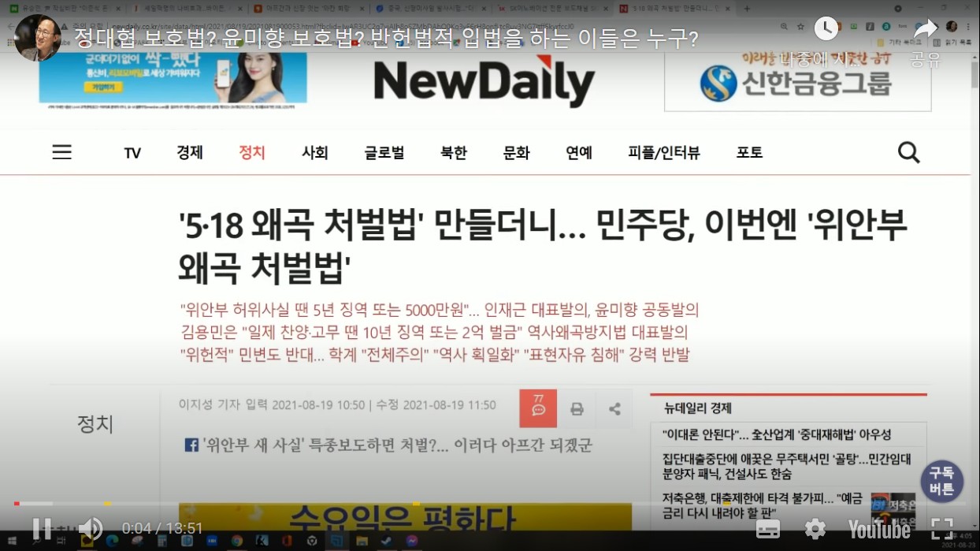Open the 피플/인터뷰 section

click(664, 152)
